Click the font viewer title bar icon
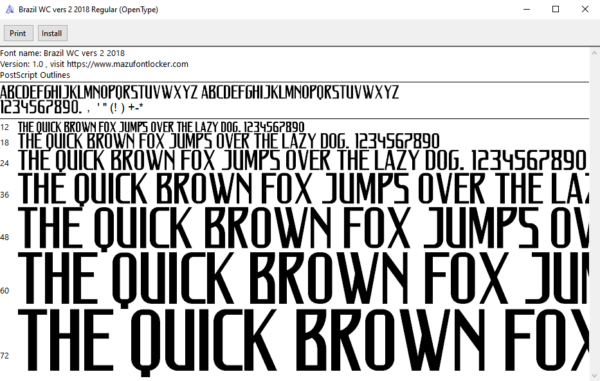Viewport: 600px width, 381px height. [10, 9]
